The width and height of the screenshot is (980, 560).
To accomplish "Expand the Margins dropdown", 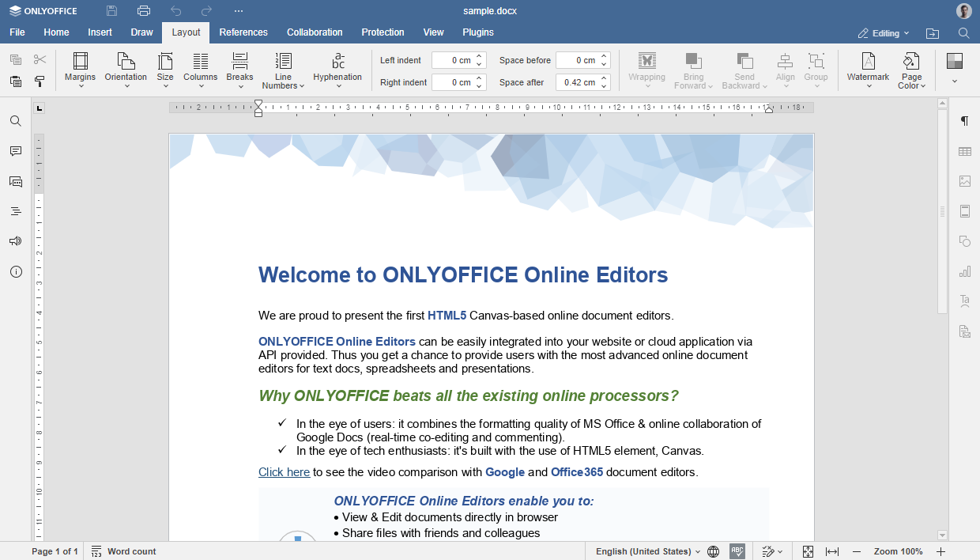I will (80, 70).
